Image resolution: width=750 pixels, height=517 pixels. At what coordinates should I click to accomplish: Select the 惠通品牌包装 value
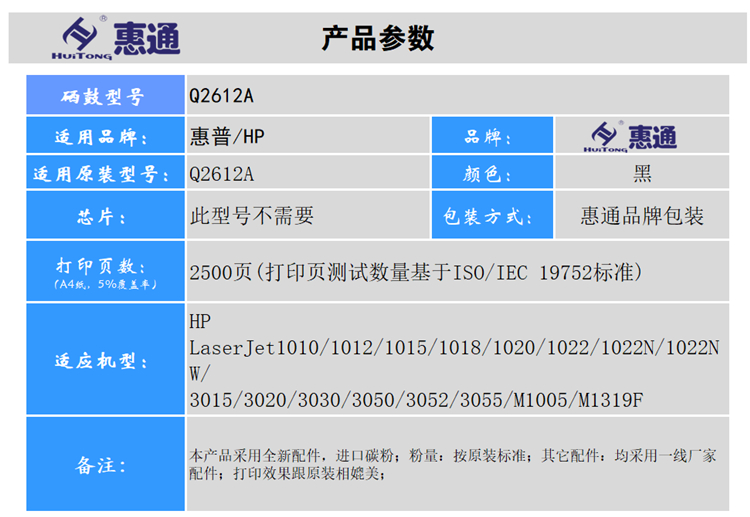[x=642, y=216]
